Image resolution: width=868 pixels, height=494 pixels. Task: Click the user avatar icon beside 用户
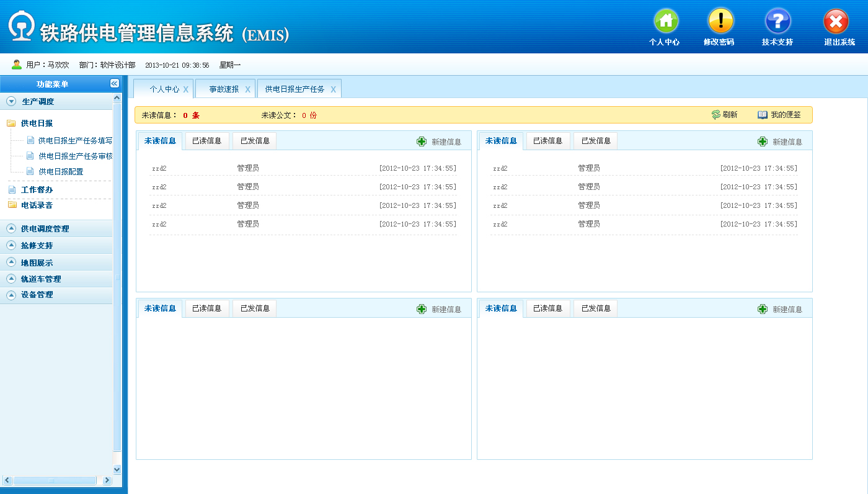tap(17, 65)
